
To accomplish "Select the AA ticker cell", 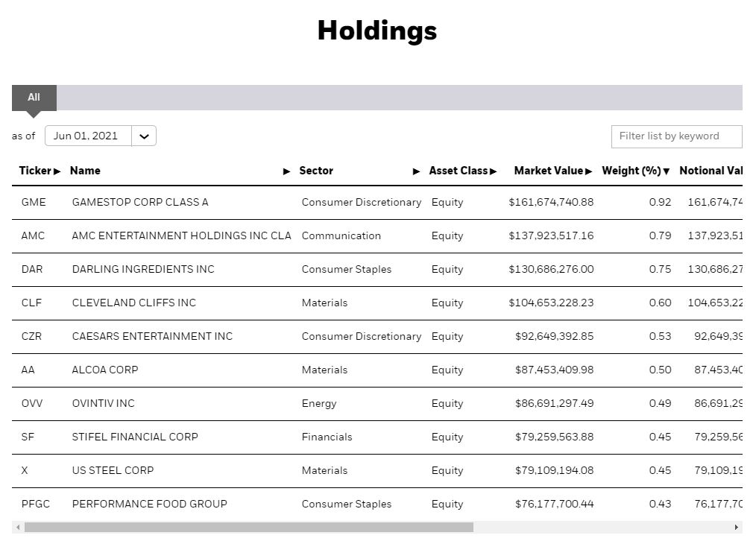I will pyautogui.click(x=28, y=370).
